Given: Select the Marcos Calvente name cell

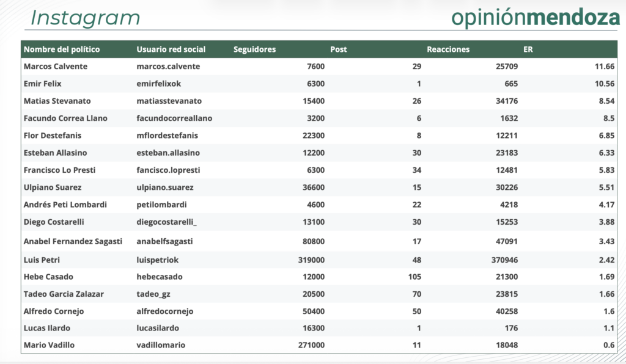Looking at the screenshot, I should [x=55, y=67].
